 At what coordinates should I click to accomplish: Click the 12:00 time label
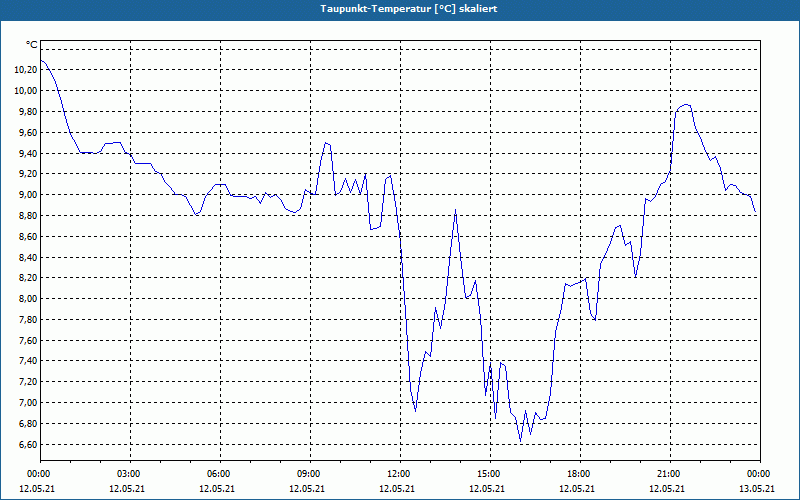[x=401, y=474]
